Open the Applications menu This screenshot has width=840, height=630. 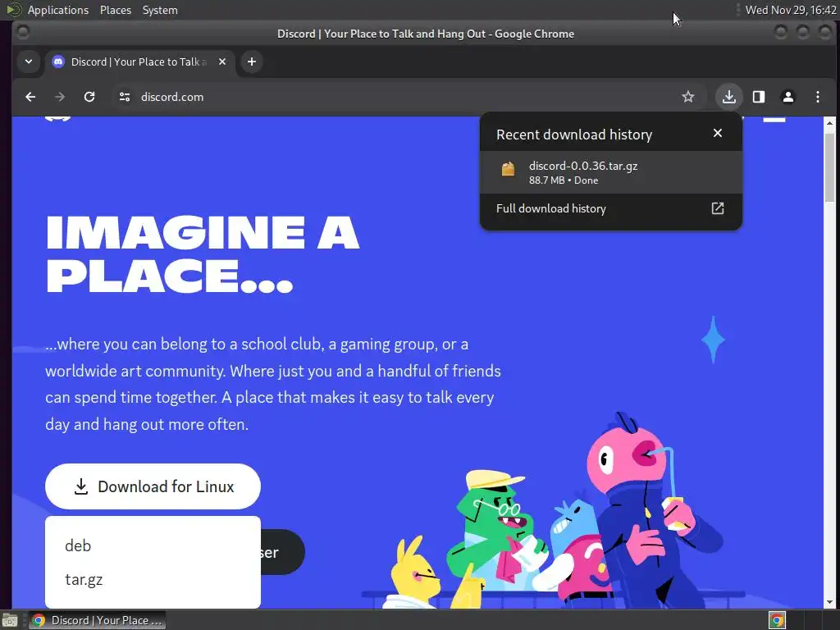tap(58, 10)
